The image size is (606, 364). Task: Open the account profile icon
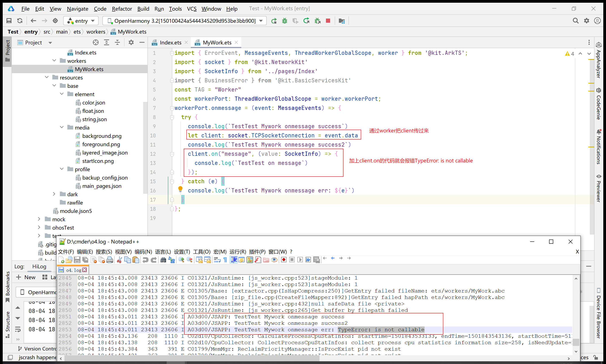pyautogui.click(x=597, y=21)
